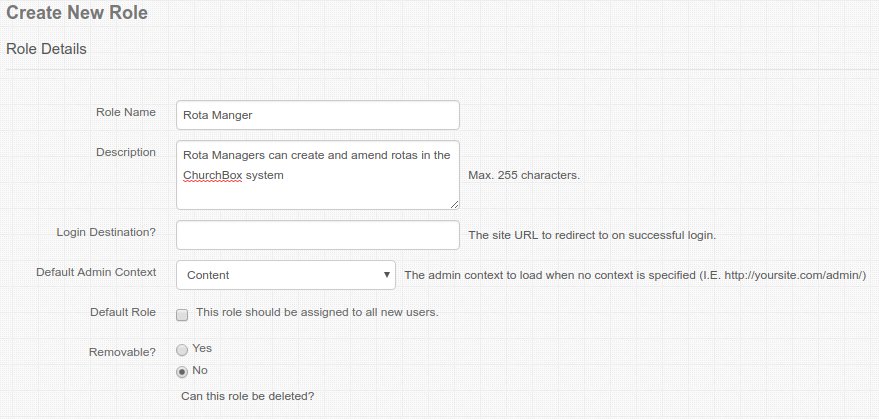The image size is (879, 419).
Task: Focus the Login Destination input field
Action: pos(317,235)
